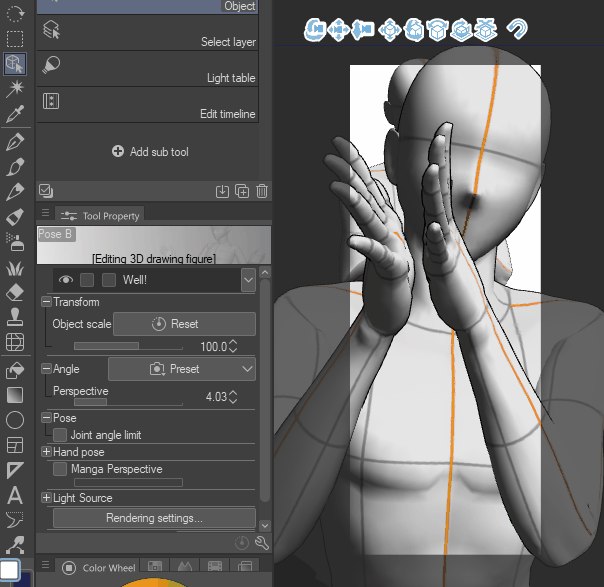Screen dimensions: 604x587
Task: Enable Joint angle limit checkbox
Action: pyautogui.click(x=60, y=435)
